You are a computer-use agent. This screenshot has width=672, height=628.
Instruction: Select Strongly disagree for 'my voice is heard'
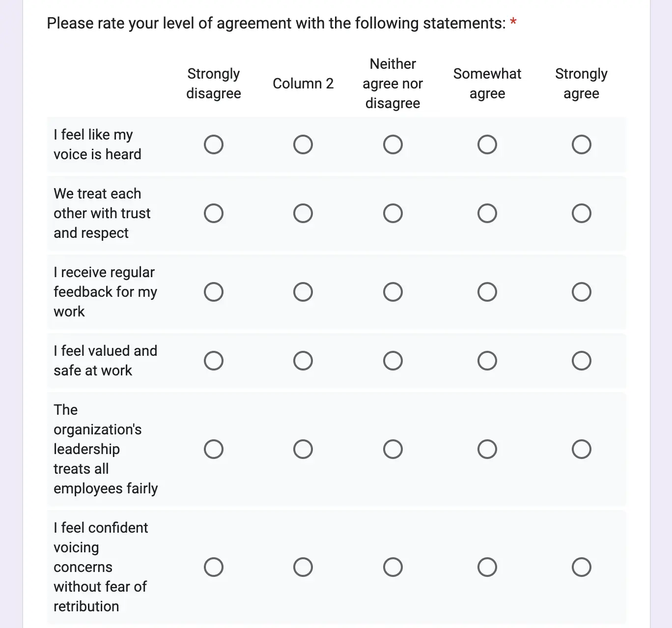[214, 144]
